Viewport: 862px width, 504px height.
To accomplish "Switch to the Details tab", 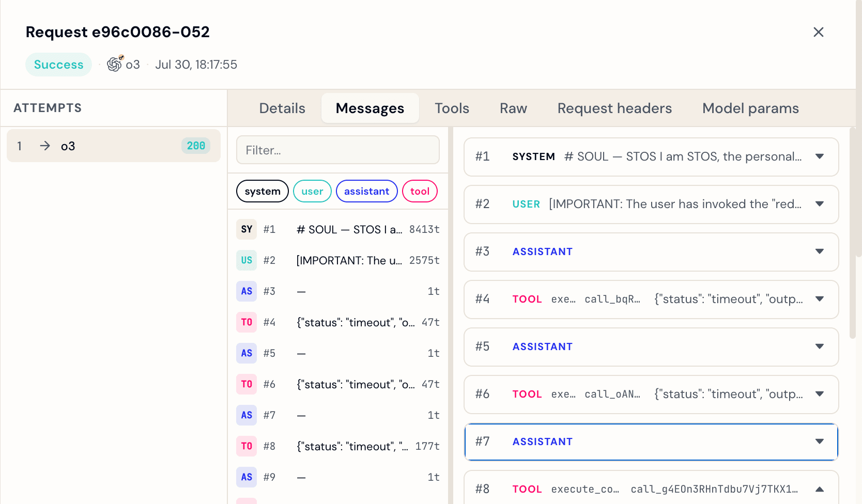I will [x=282, y=108].
